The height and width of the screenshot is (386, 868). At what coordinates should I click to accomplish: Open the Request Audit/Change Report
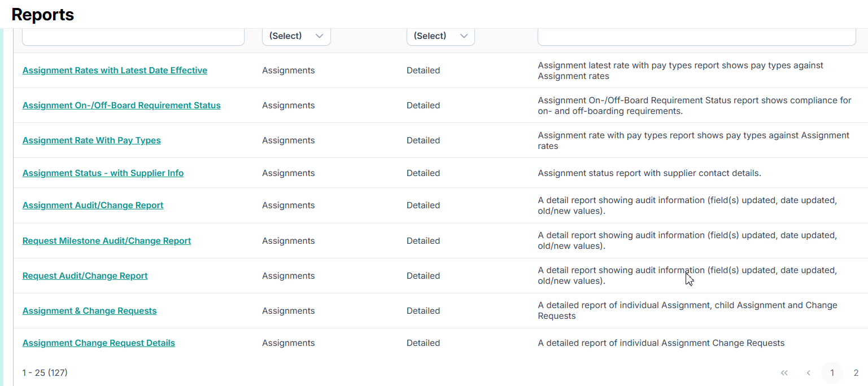85,275
